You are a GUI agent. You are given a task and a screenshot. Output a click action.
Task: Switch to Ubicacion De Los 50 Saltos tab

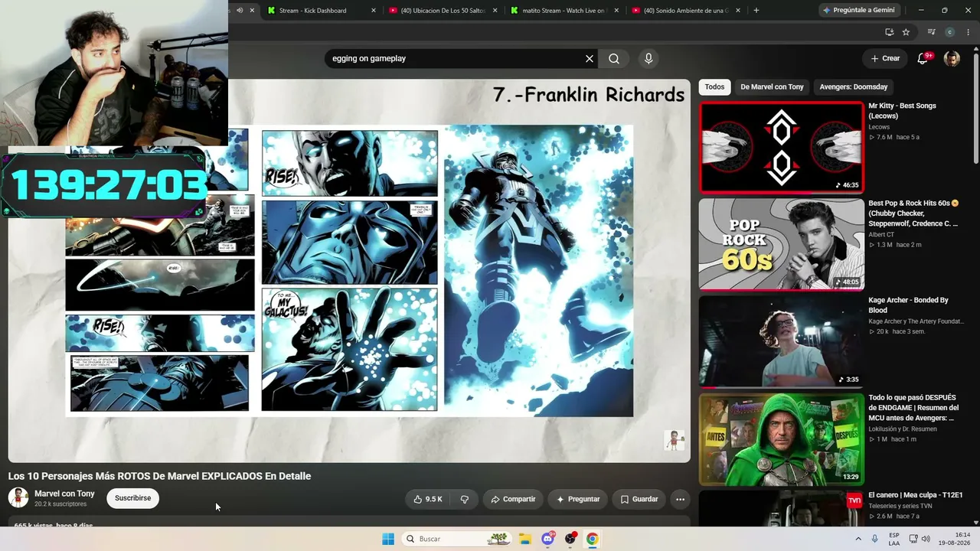coord(443,11)
